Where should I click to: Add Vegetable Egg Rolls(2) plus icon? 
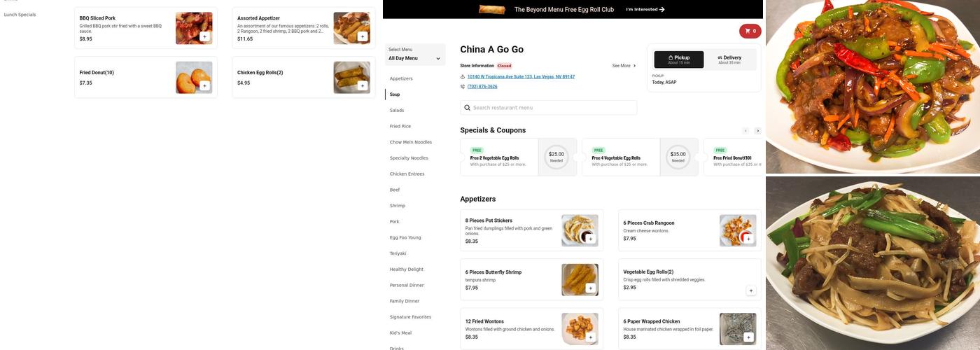750,290
